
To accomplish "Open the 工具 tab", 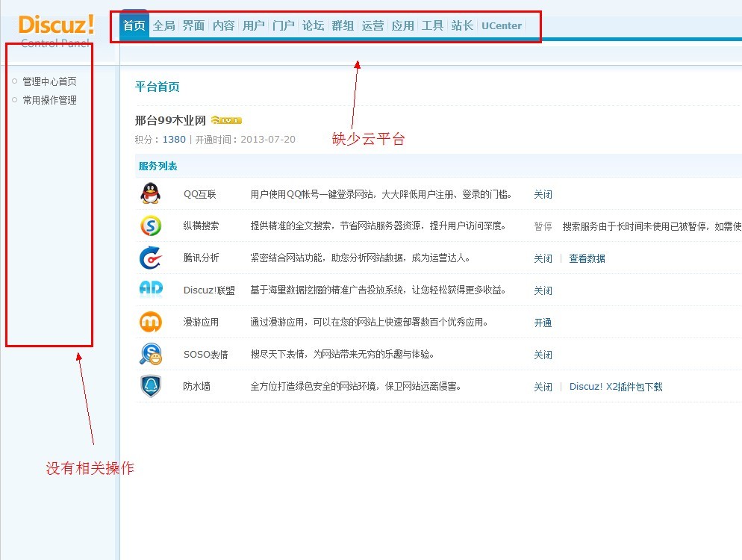I will (432, 25).
